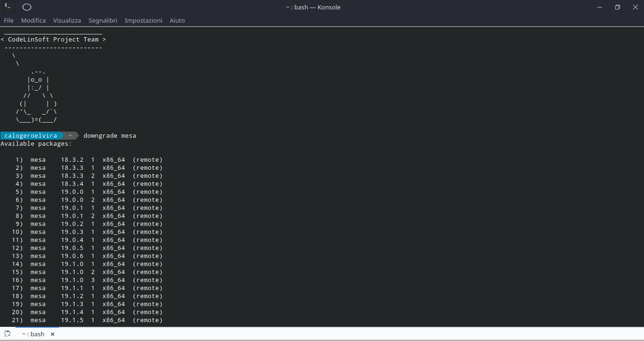Click the calogeroelvira prompt segment
644x341 pixels.
(x=30, y=136)
